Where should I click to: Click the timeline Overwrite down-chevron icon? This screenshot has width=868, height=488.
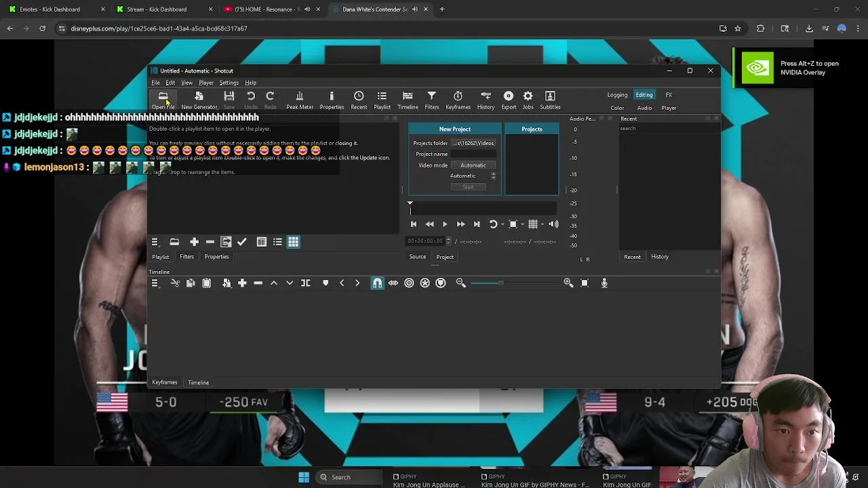coord(290,283)
